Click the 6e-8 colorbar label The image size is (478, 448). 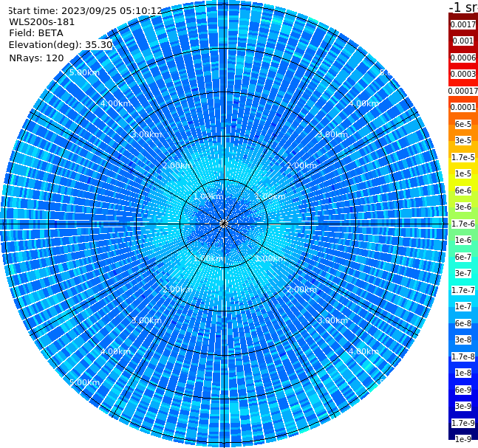(463, 323)
